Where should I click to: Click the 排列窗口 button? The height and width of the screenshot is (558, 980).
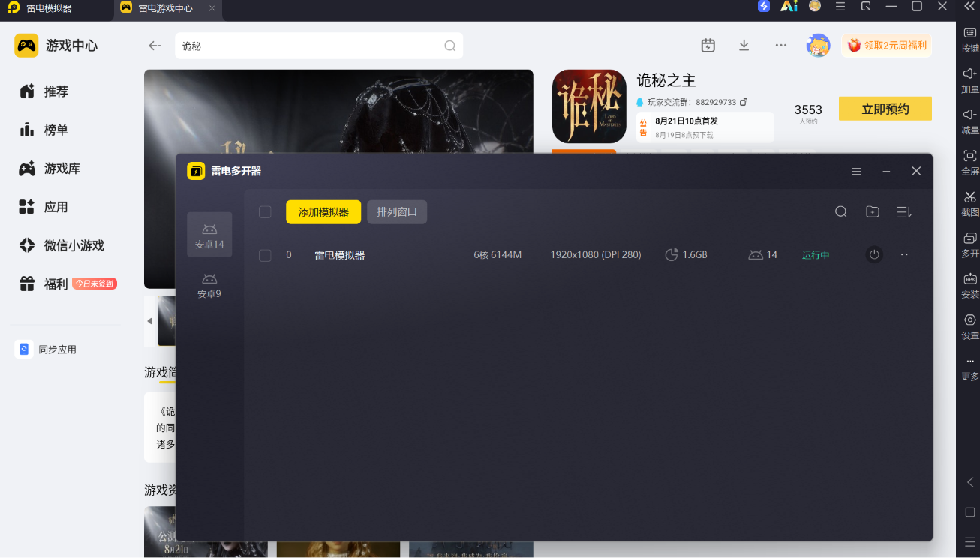(x=397, y=212)
